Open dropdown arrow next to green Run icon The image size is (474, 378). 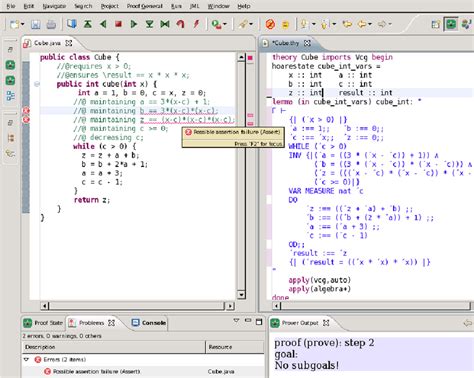point(225,24)
